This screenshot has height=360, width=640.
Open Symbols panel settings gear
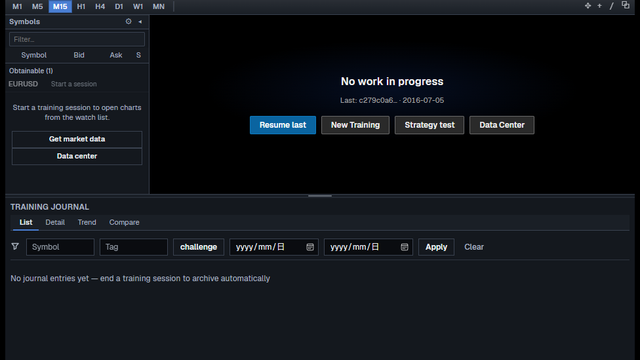[129, 21]
